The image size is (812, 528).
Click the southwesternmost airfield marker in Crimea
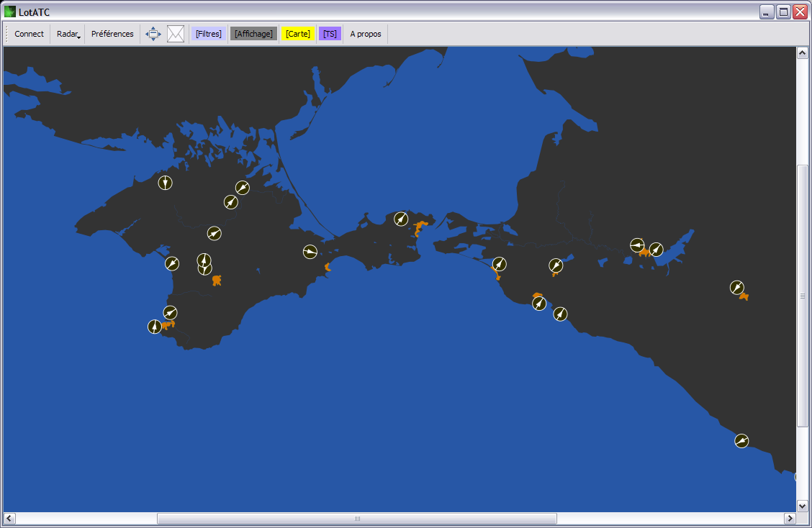point(155,327)
